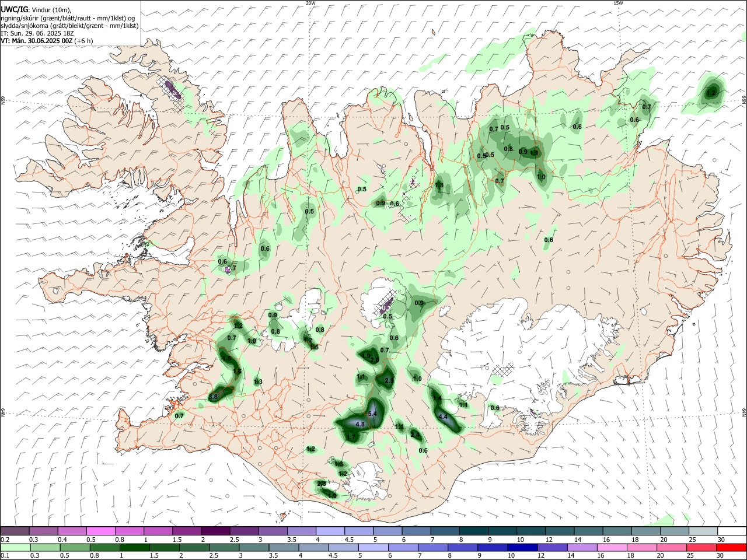Click the pale green 0.1 swatch, bottom scale
This screenshot has height=560, width=747.
click(15, 547)
